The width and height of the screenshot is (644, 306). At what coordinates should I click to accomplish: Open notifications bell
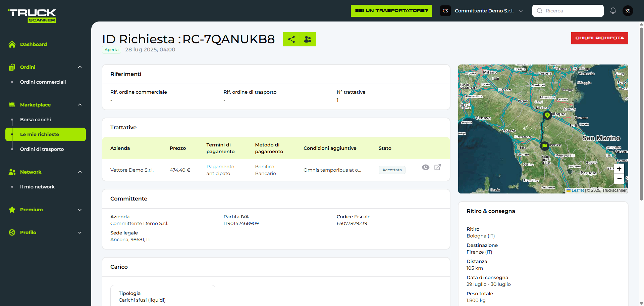[613, 11]
